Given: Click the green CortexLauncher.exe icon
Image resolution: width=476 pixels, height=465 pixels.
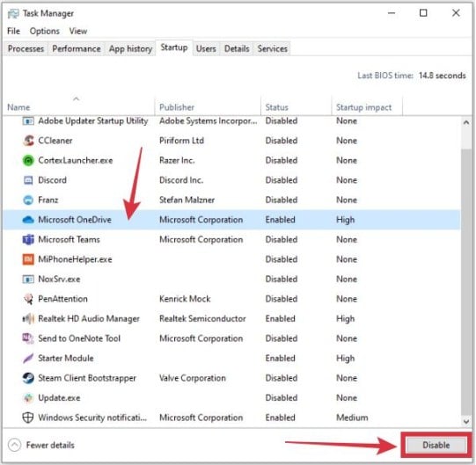Looking at the screenshot, I should coord(28,161).
